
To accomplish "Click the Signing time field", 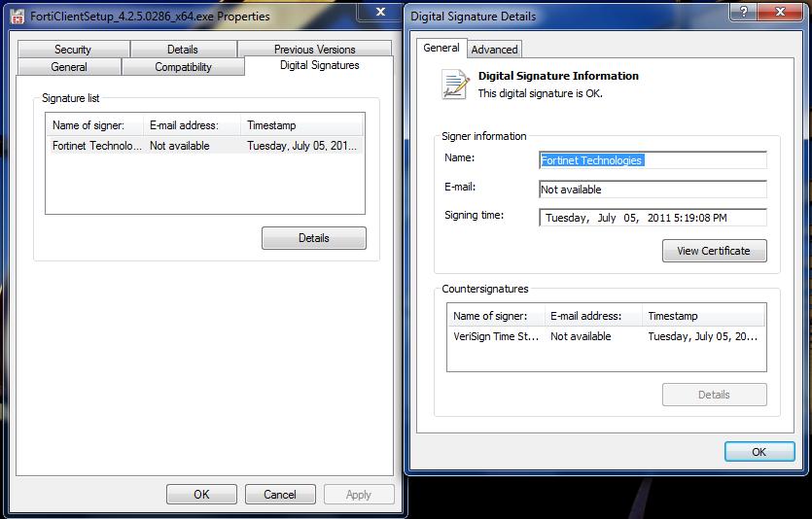I will coord(653,218).
